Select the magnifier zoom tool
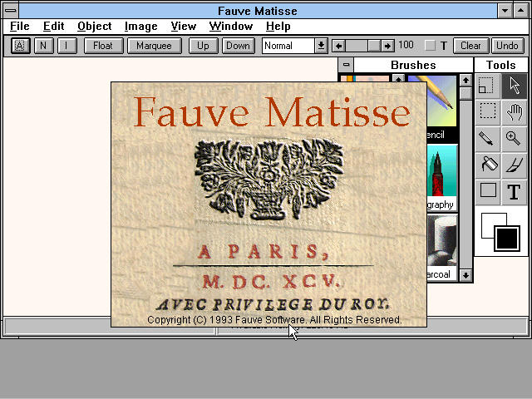Screen dimensions: 532x399 515,139
